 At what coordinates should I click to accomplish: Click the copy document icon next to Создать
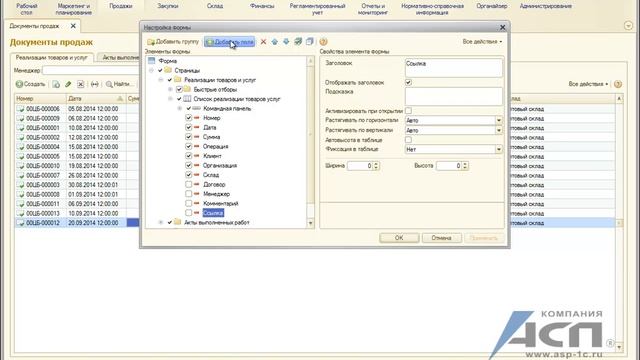coord(56,84)
